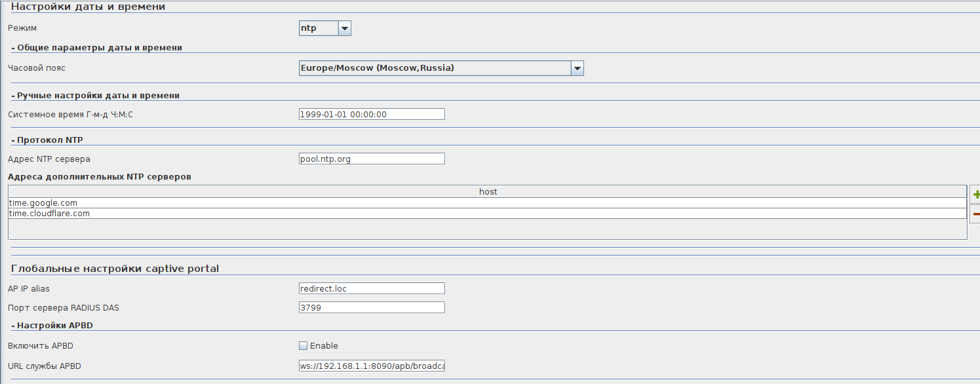Click the Протокол NTP section header
The height and width of the screenshot is (384, 980).
click(50, 140)
